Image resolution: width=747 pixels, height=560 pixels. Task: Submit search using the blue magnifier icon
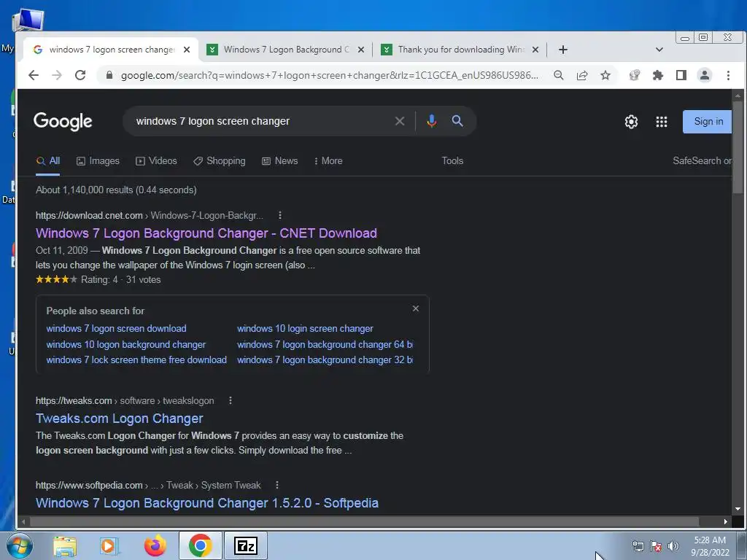coord(457,121)
